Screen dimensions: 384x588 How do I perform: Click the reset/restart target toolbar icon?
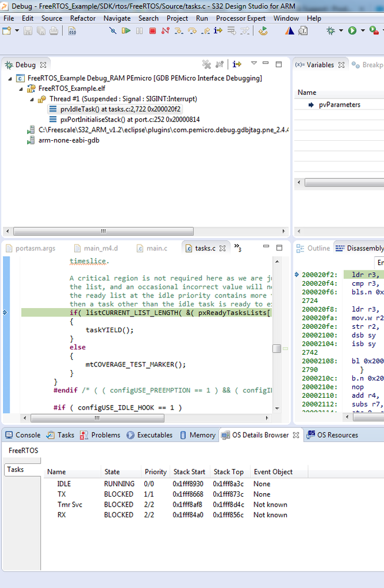[263, 31]
